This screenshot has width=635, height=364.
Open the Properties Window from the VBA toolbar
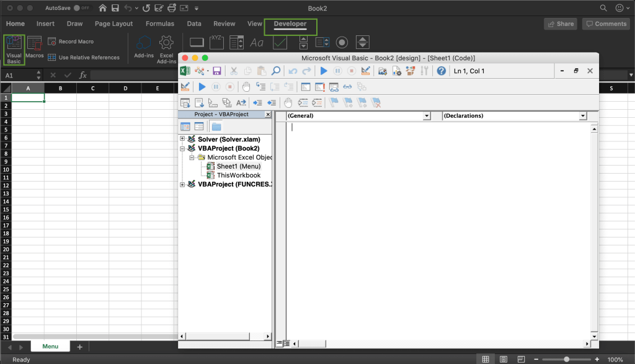[x=396, y=70]
